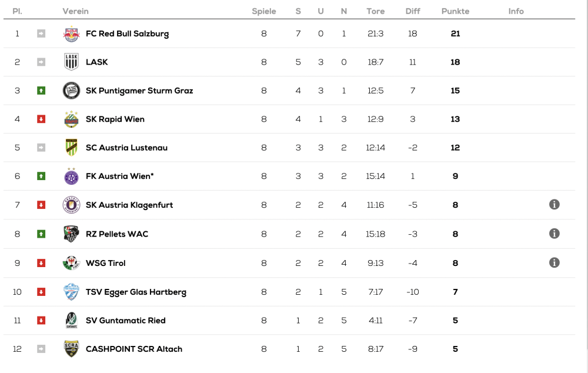Image resolution: width=588 pixels, height=373 pixels.
Task: Click the CASHPOINT SCR Altach crest
Action: click(71, 349)
